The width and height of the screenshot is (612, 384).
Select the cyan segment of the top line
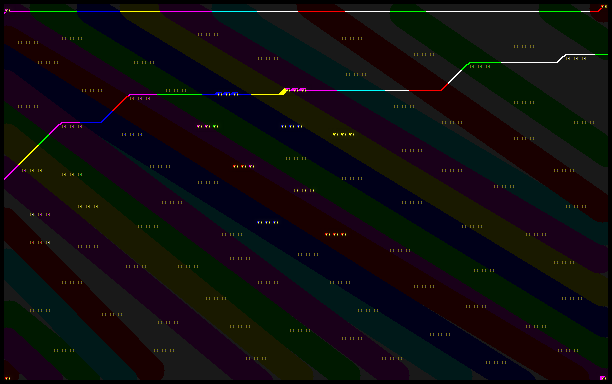point(235,11)
